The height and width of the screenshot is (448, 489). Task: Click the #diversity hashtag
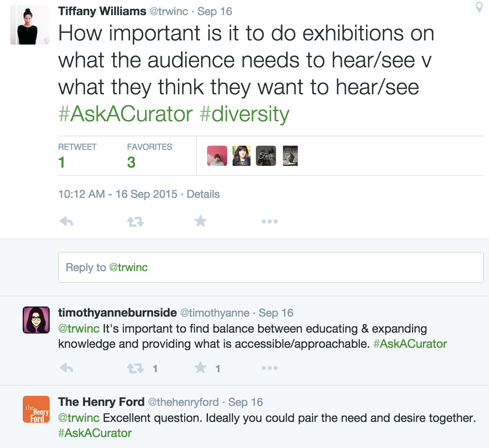(x=244, y=114)
